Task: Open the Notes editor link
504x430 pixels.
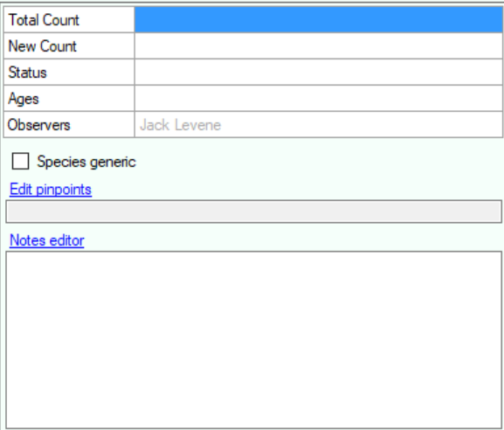Action: click(x=47, y=240)
